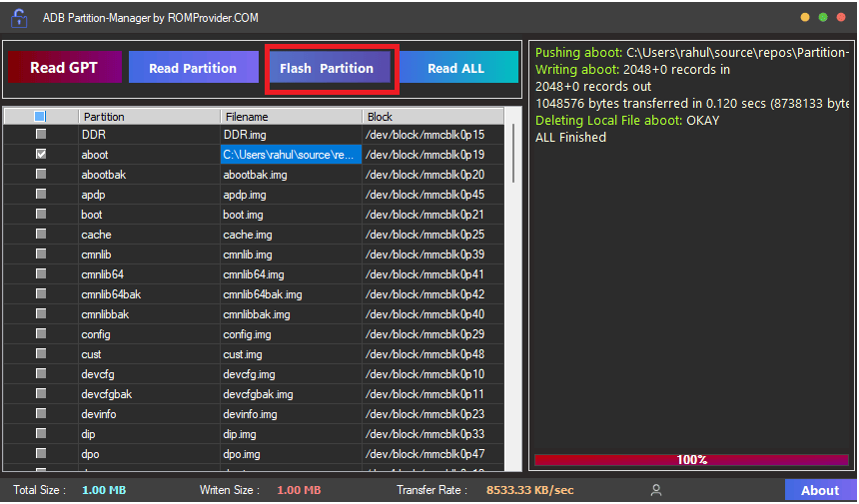Check the devcfg partition checkbox
Viewport: 859px width, 504px height.
click(x=41, y=373)
